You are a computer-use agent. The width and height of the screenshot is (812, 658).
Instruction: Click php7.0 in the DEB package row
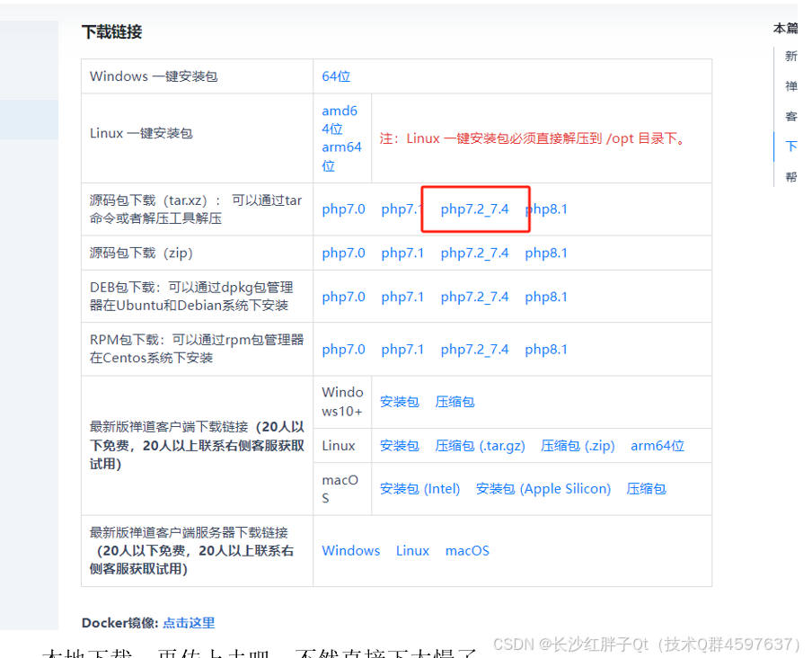coord(343,298)
